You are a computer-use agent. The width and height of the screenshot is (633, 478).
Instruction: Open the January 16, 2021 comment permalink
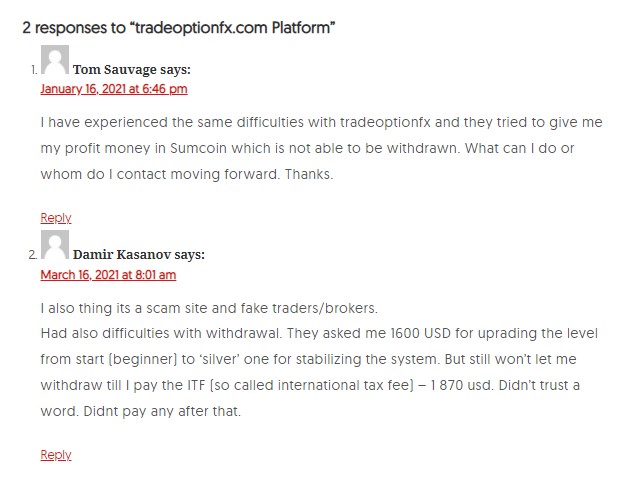tap(114, 89)
